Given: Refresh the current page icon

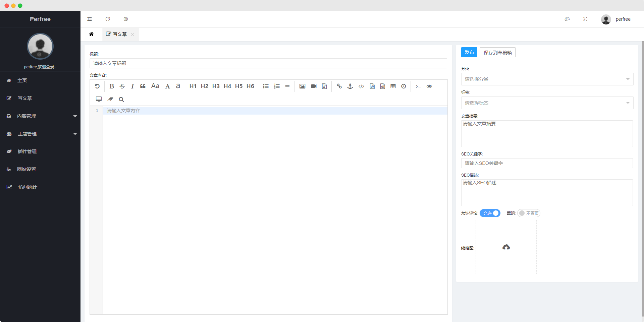Looking at the screenshot, I should (108, 19).
